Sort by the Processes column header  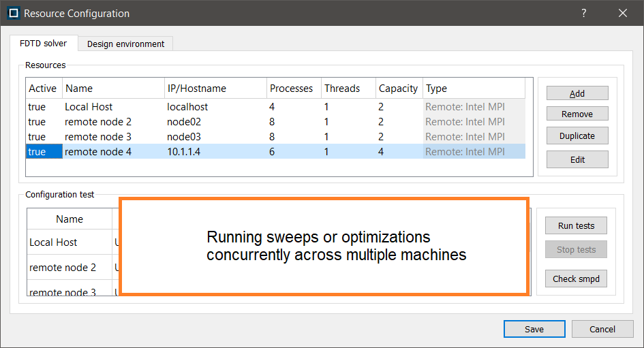292,89
